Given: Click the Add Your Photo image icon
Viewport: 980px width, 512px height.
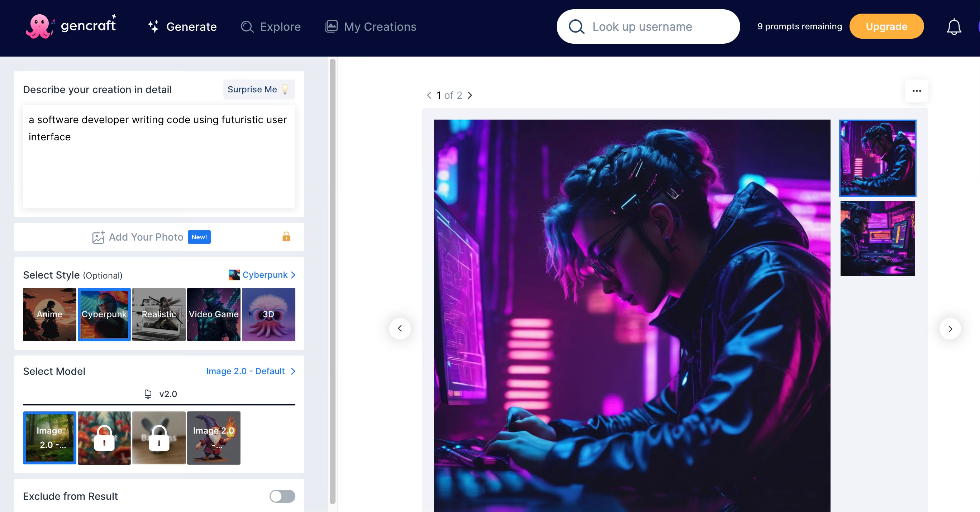Looking at the screenshot, I should 98,237.
